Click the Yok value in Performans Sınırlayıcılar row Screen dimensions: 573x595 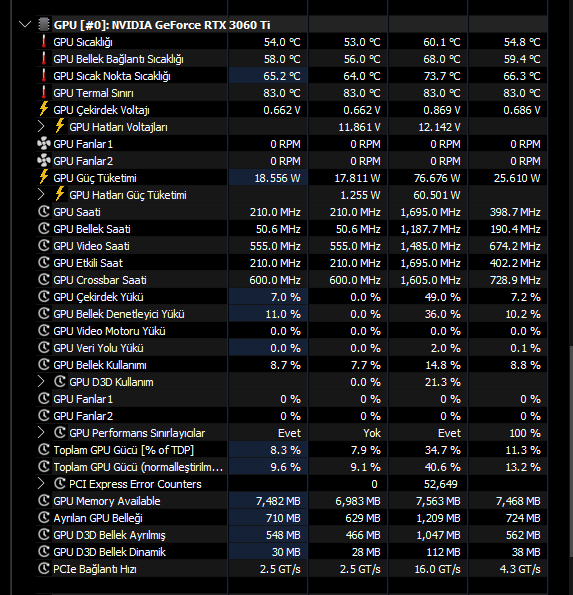[372, 433]
